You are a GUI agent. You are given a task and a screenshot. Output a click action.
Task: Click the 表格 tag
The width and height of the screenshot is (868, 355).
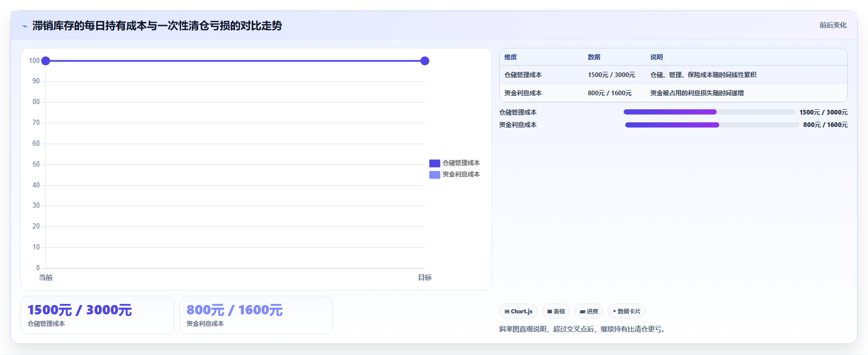click(556, 311)
